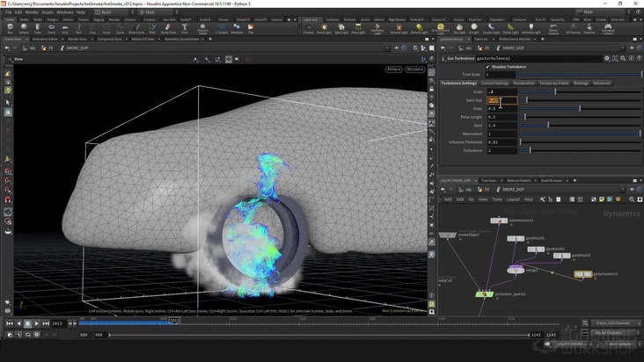
Task: Click the obj path button in viewport
Action: (x=30, y=48)
